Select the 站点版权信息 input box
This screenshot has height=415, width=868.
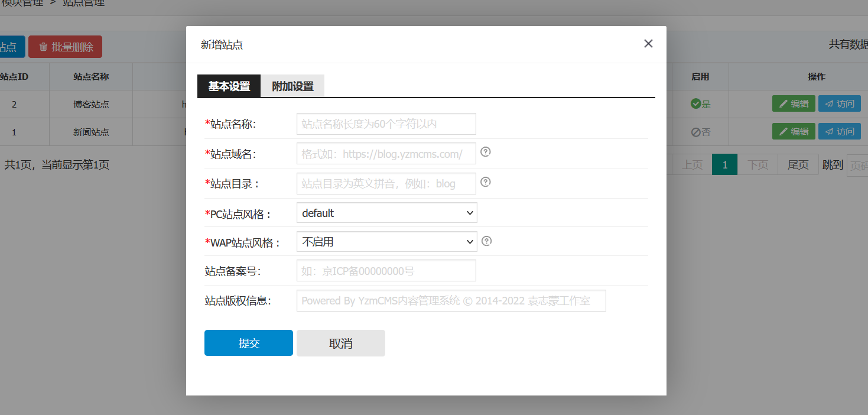451,300
